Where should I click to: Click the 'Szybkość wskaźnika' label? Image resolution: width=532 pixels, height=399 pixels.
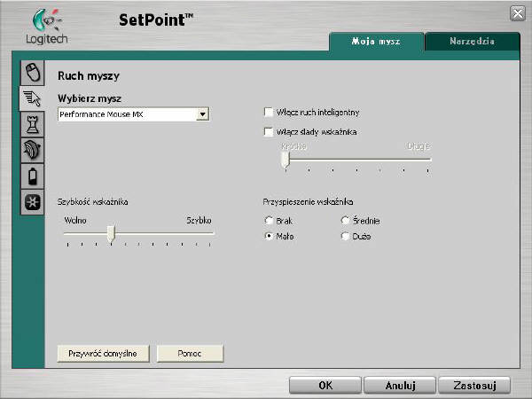[92, 202]
